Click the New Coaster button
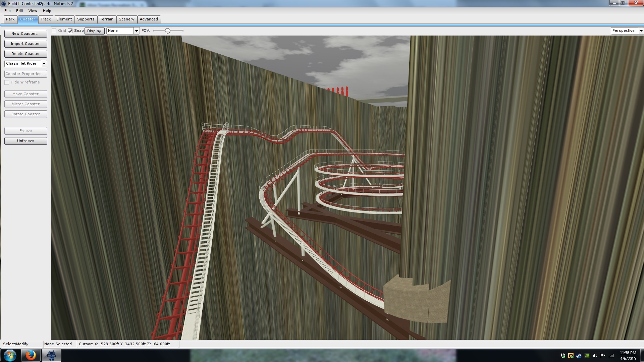The width and height of the screenshot is (644, 362). click(25, 34)
